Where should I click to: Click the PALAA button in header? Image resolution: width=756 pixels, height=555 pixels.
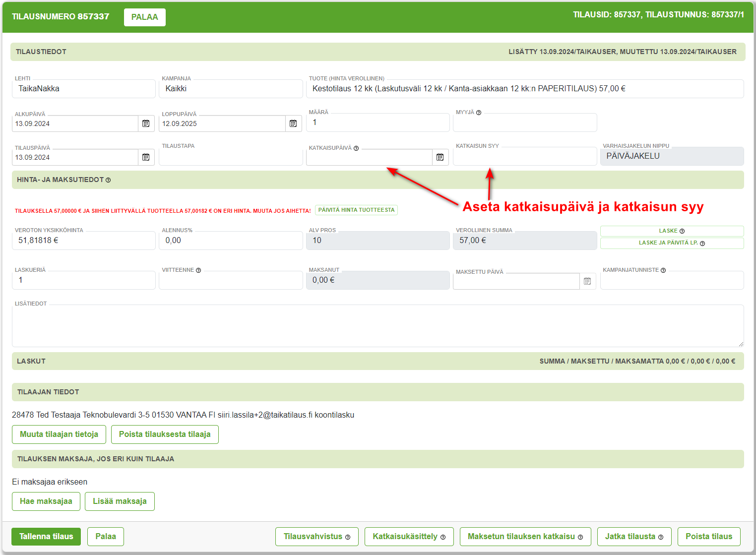145,17
